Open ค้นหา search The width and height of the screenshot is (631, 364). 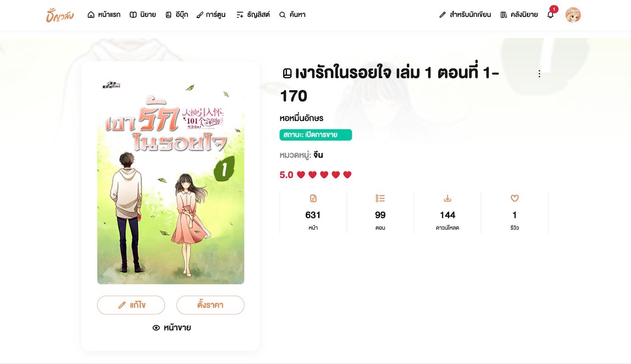click(292, 15)
